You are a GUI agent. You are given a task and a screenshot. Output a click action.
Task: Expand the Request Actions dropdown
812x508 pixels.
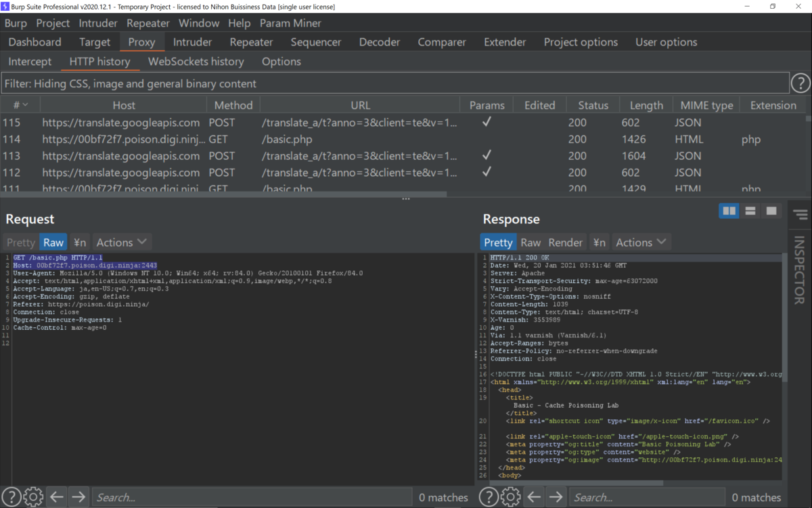(x=121, y=242)
